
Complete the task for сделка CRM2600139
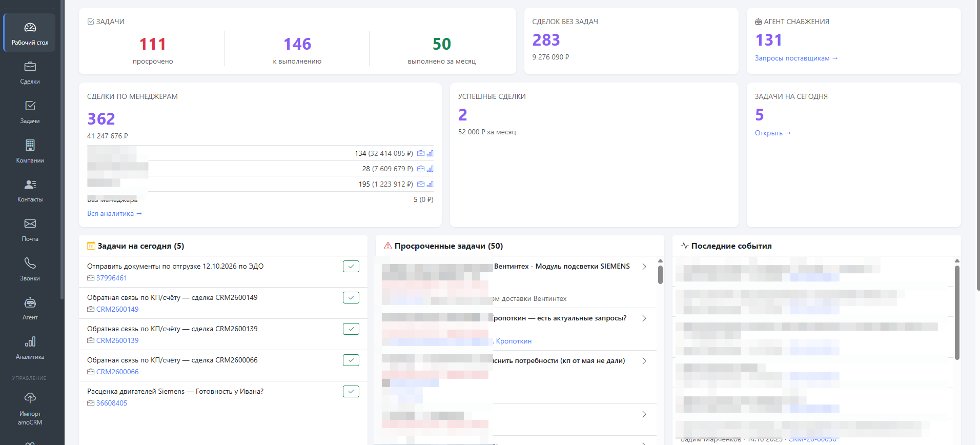click(351, 329)
